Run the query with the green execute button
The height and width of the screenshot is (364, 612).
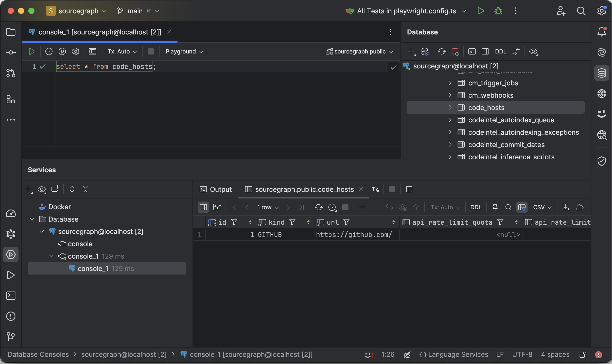click(x=32, y=51)
